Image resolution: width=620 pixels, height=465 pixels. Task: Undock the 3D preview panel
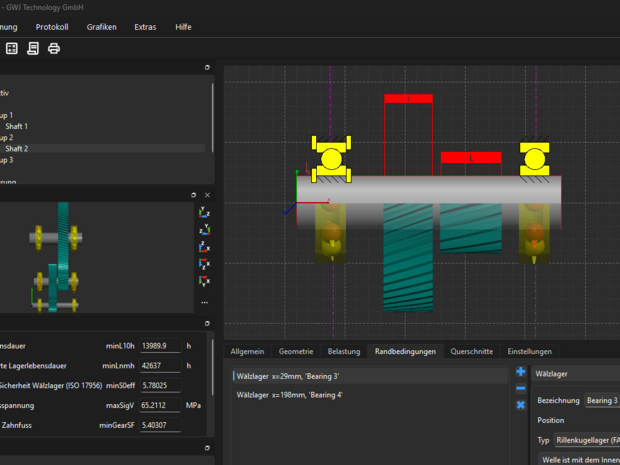coord(193,195)
